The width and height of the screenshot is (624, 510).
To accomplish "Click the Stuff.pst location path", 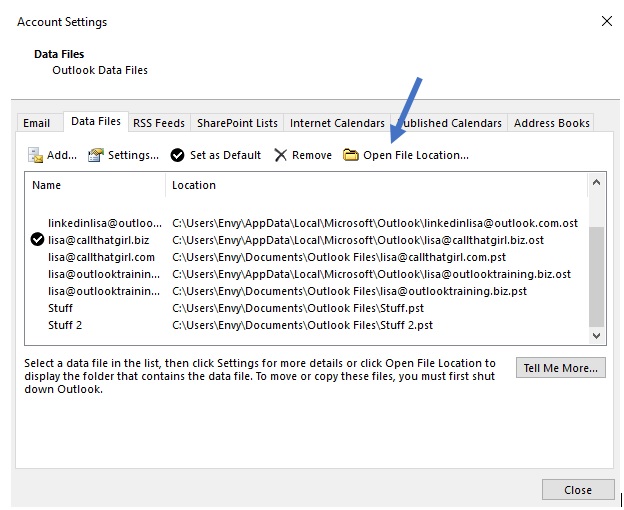I will [x=298, y=308].
